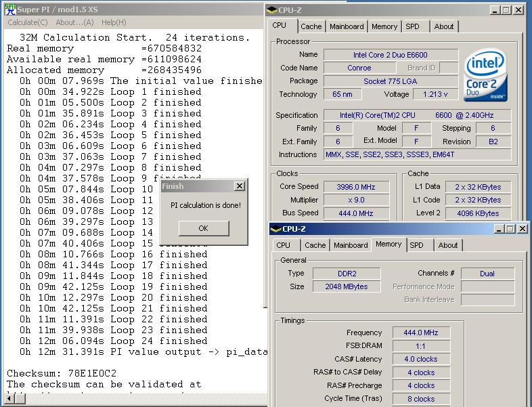Screen dimensions: 532x407
Task: Click the Cycle Time (Tras) value '8 clocks'
Action: click(x=421, y=399)
